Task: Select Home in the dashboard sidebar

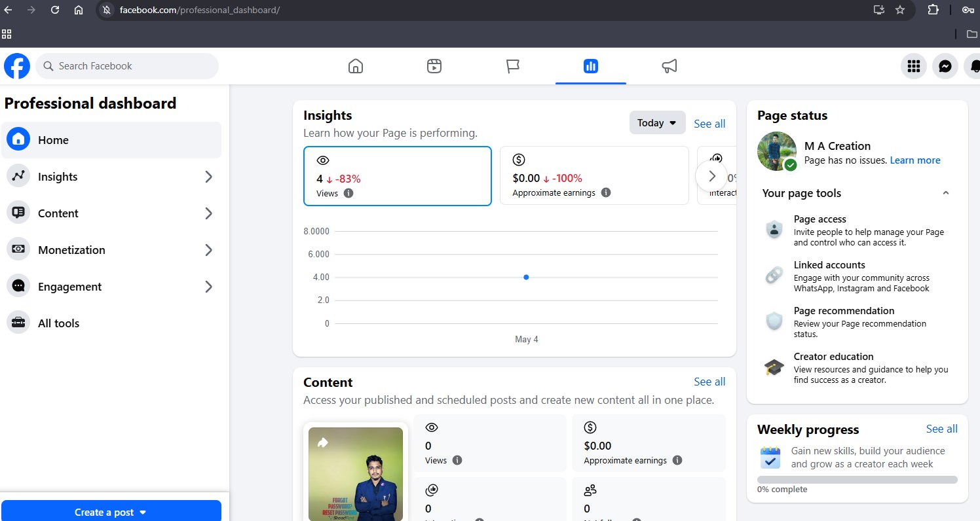Action: pyautogui.click(x=111, y=140)
